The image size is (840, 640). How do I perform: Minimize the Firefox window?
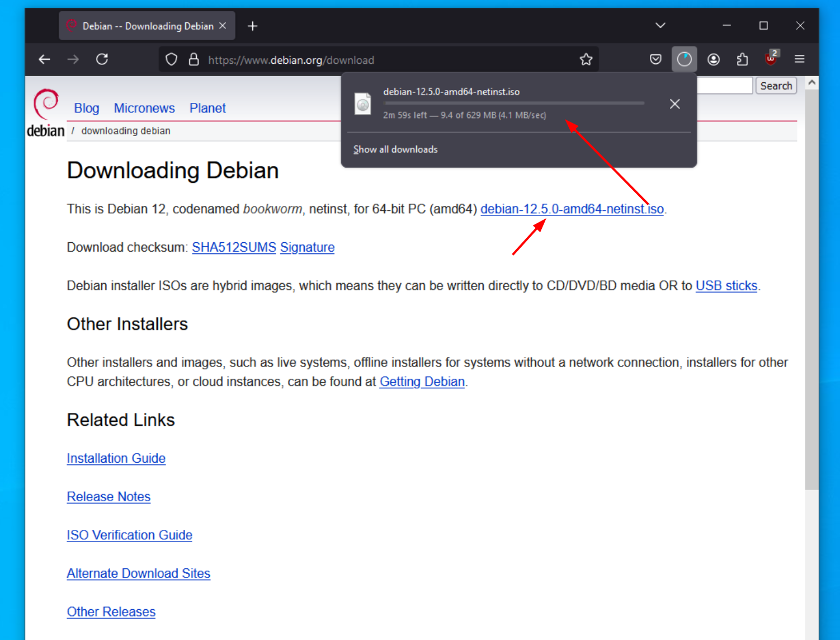coord(726,26)
